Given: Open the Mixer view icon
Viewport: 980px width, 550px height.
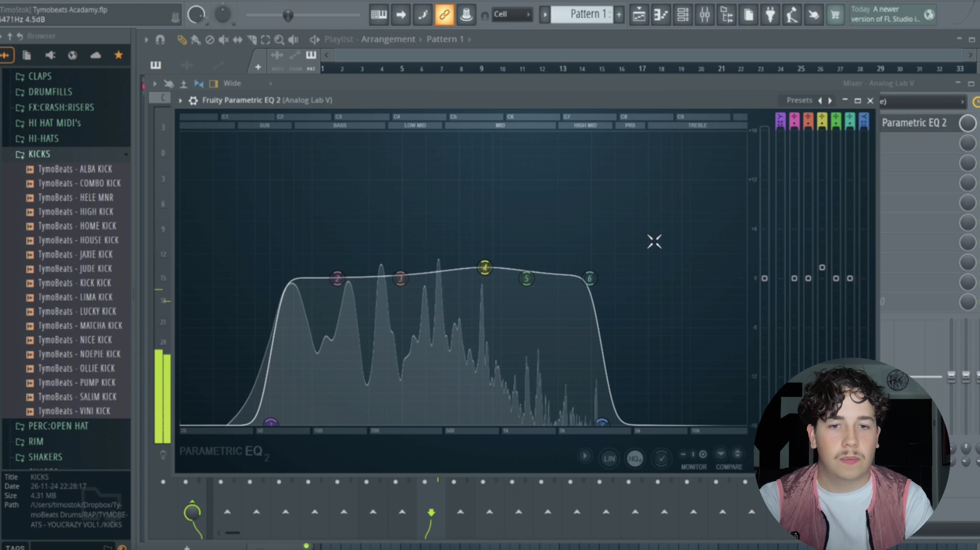Looking at the screenshot, I should 705,15.
